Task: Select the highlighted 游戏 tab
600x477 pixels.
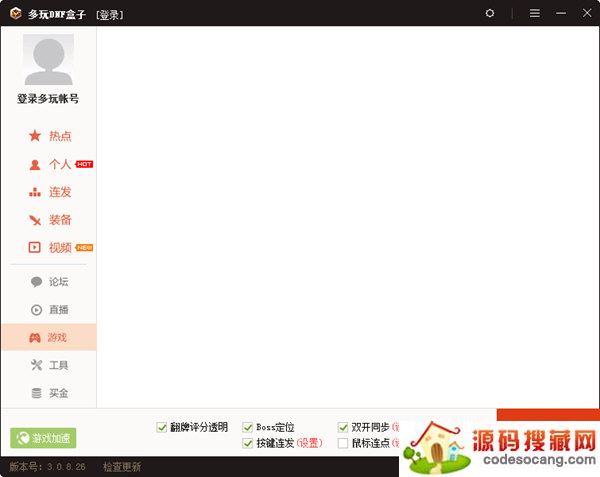Action: click(49, 337)
